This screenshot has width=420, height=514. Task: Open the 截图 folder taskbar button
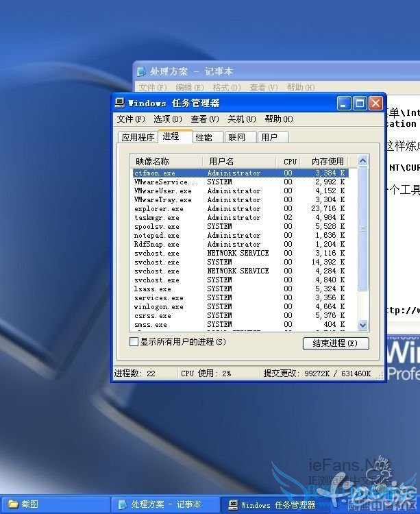click(55, 504)
